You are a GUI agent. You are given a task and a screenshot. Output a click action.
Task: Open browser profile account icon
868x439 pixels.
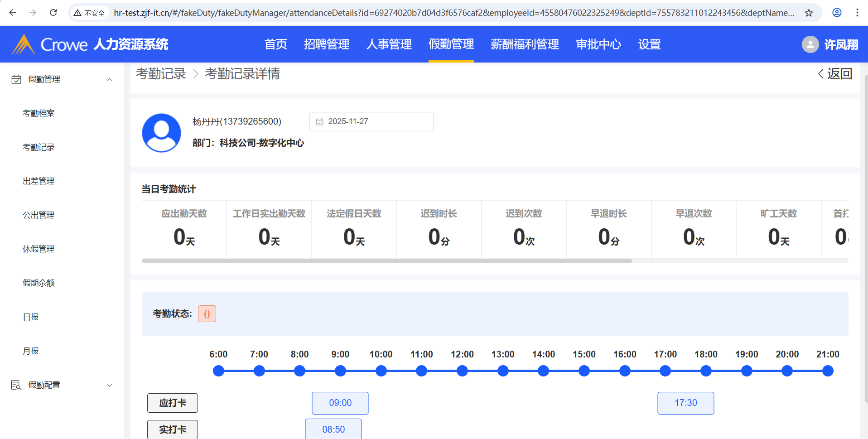click(837, 13)
